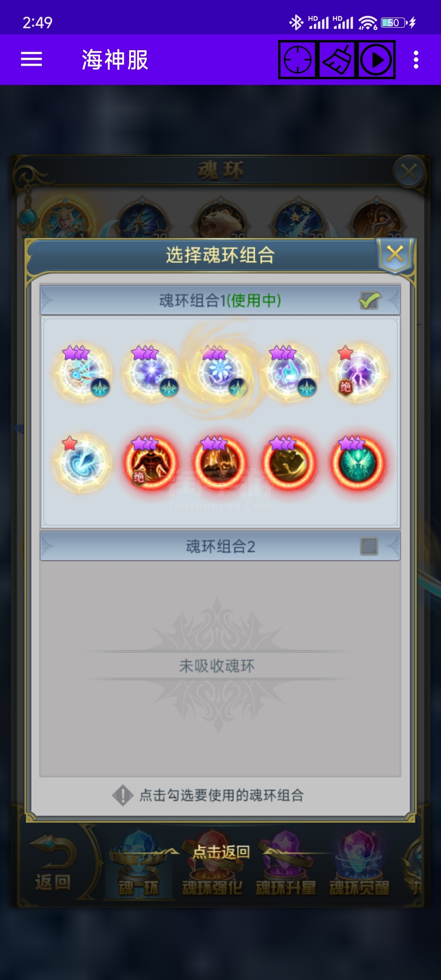Uncheck the soul ring combination 1 checkbox
The height and width of the screenshot is (980, 441).
tap(370, 301)
